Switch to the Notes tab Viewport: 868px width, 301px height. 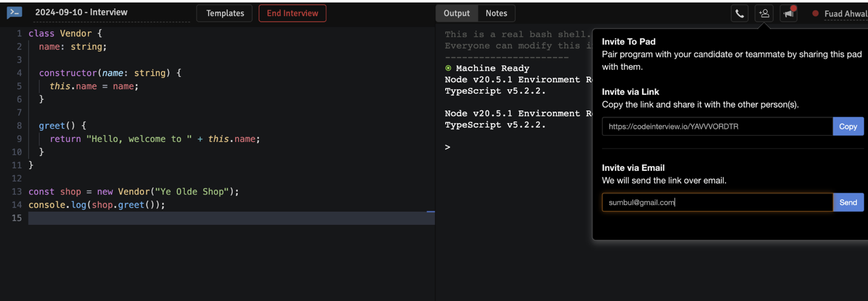point(497,13)
